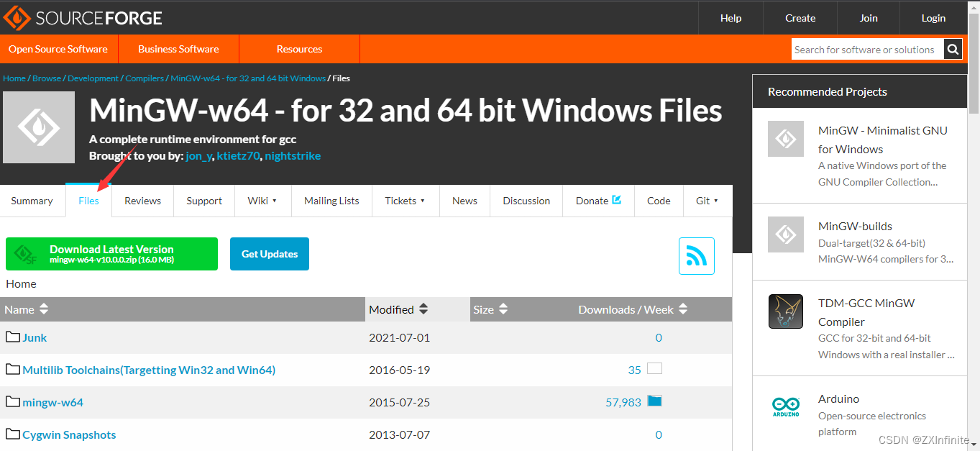Expand the Git dropdown tab

[707, 201]
